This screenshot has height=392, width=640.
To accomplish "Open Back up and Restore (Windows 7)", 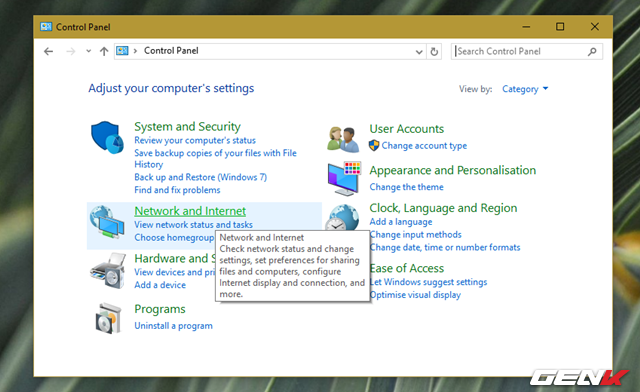I will click(x=200, y=177).
